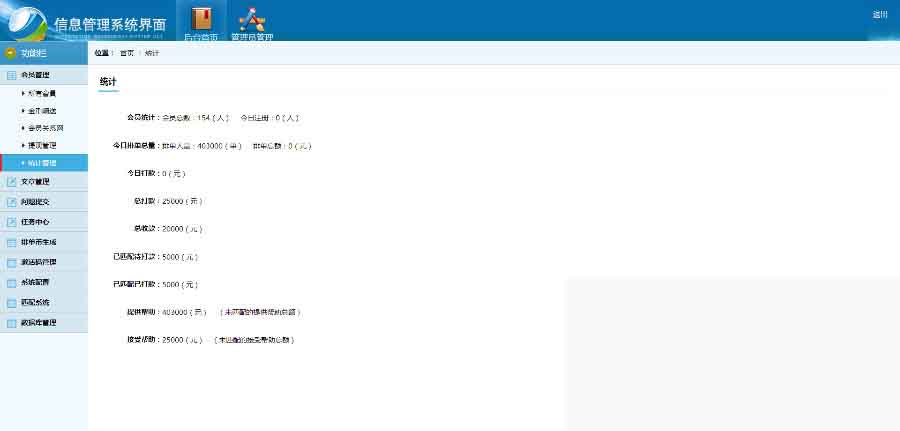Click parenthetical note beside 提供帮助 value

[260, 312]
